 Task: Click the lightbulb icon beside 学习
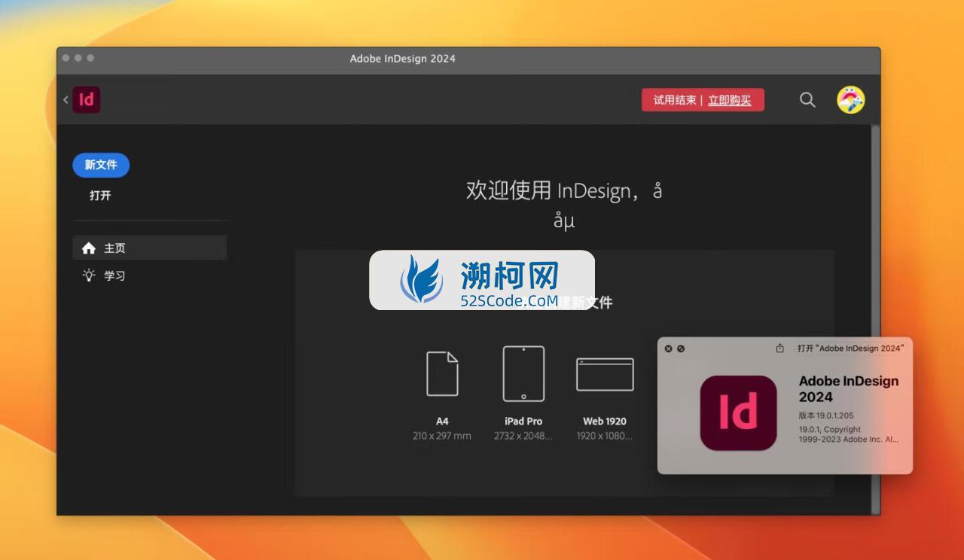coord(89,275)
